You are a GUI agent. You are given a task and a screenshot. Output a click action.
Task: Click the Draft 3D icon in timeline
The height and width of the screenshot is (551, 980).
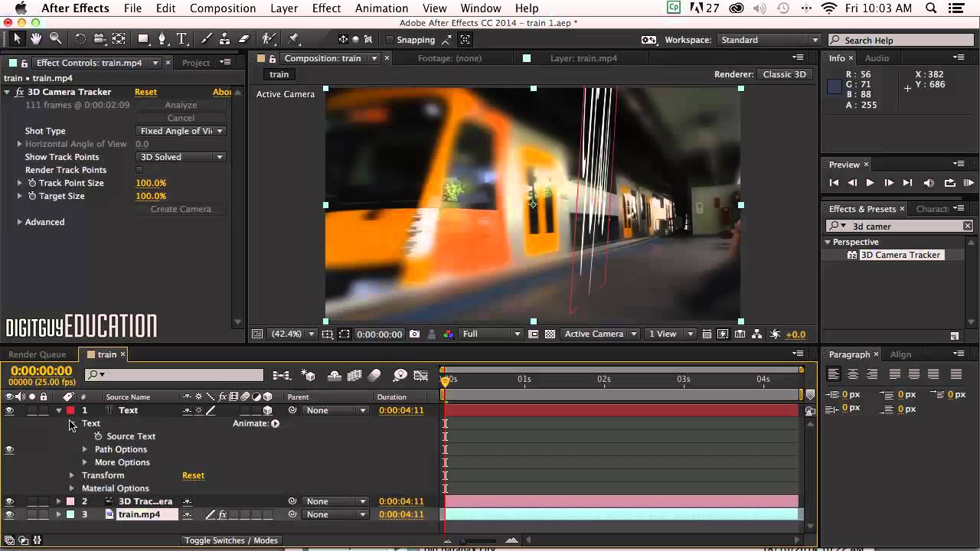tap(309, 375)
